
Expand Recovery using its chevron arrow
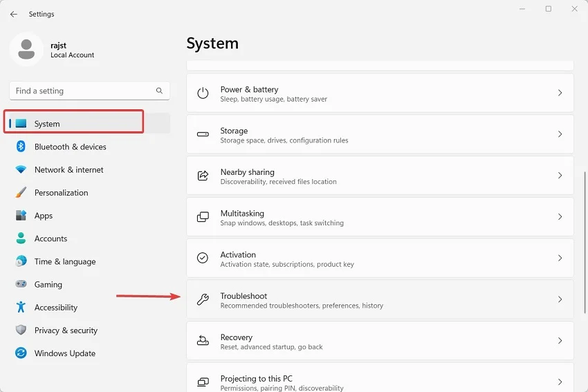[560, 341]
